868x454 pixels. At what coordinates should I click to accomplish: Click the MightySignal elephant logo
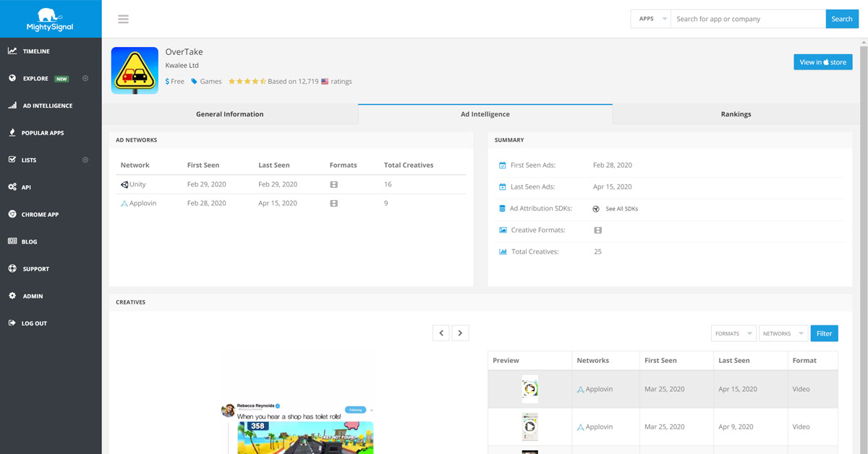click(50, 18)
